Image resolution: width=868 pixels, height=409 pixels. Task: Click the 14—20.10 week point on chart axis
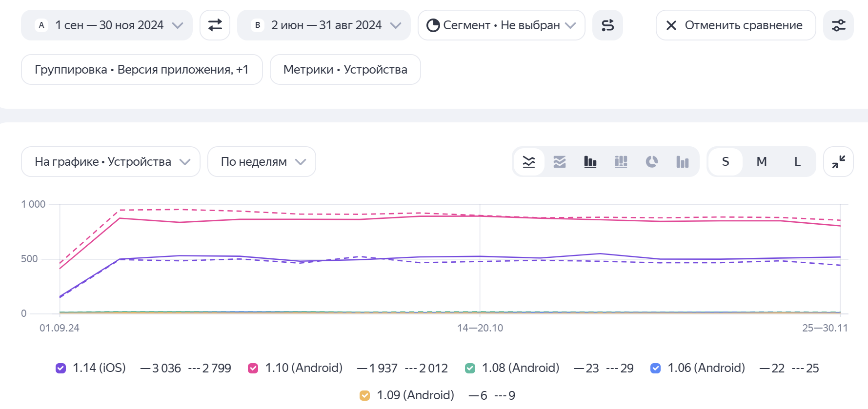coord(480,328)
